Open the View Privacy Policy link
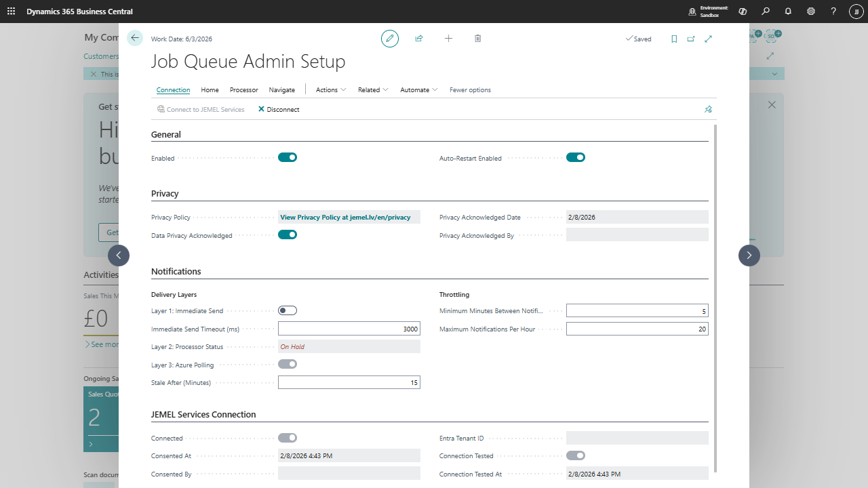The height and width of the screenshot is (488, 868). click(x=345, y=218)
